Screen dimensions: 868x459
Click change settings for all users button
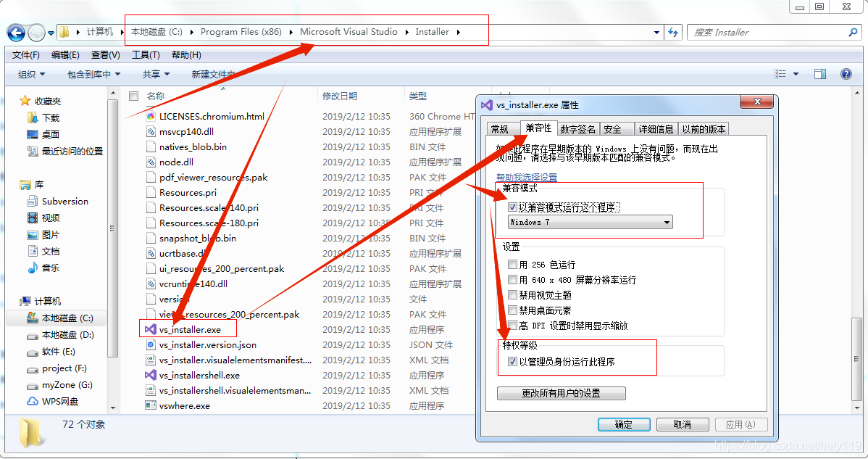(562, 393)
